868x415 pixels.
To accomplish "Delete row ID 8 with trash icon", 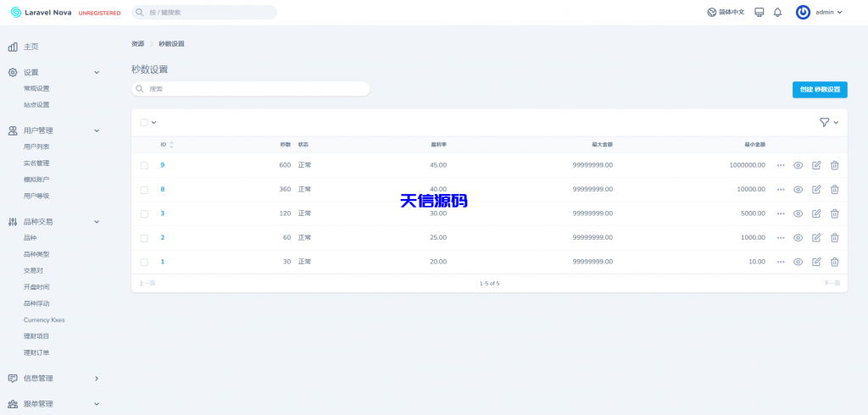I will point(835,189).
